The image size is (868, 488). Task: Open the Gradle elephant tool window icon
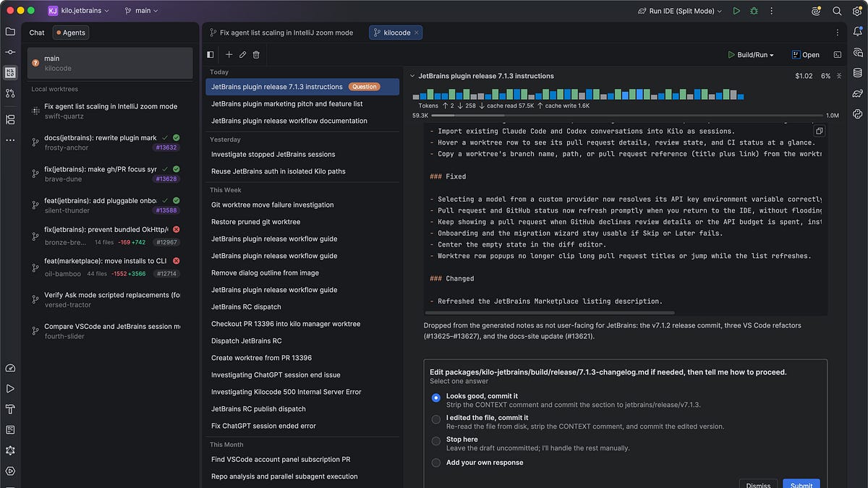pos(858,93)
